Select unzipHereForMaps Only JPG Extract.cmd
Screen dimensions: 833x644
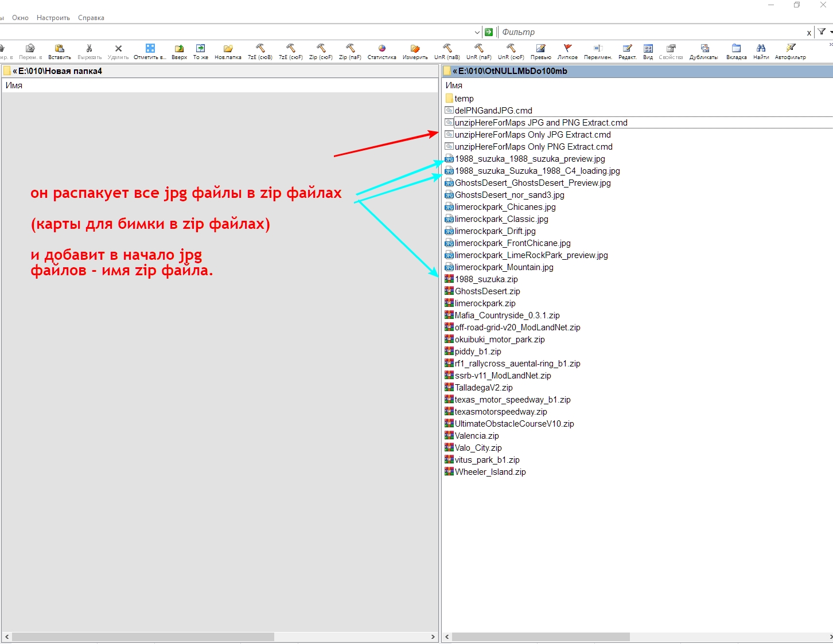point(528,135)
